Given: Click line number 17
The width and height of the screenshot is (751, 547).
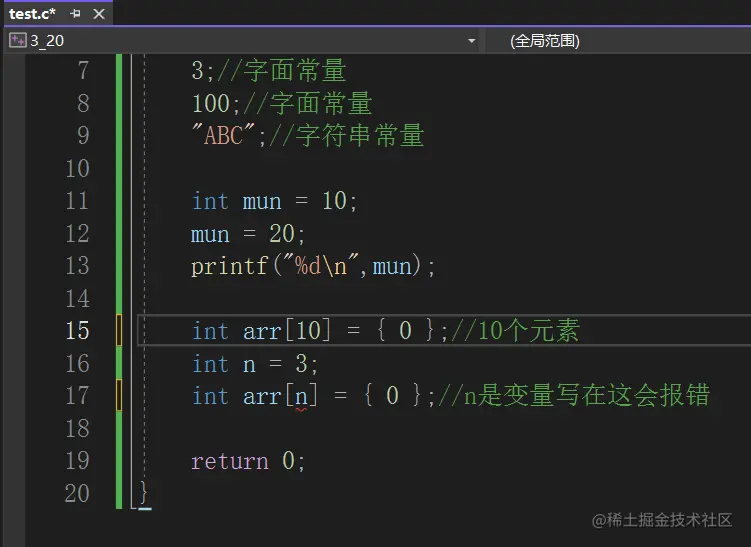Looking at the screenshot, I should click(77, 396).
